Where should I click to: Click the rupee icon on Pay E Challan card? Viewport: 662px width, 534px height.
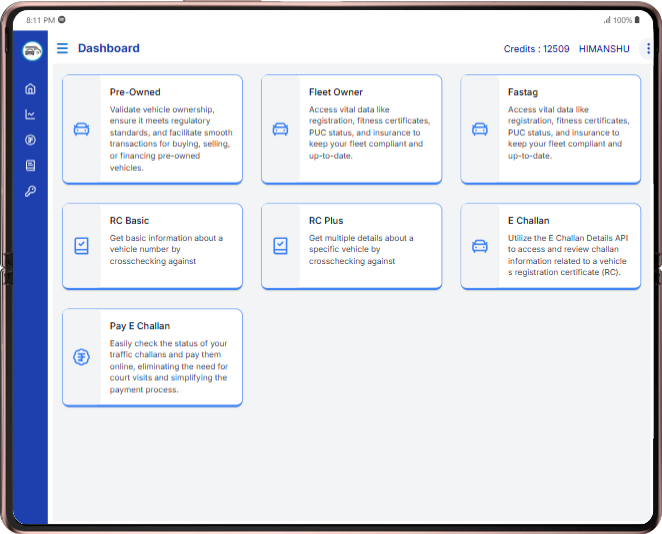click(x=81, y=357)
